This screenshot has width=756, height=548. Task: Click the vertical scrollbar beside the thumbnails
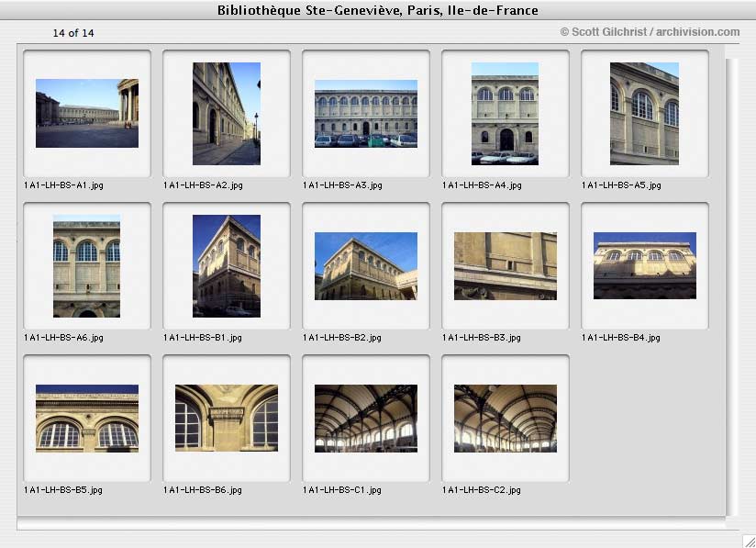point(732,287)
